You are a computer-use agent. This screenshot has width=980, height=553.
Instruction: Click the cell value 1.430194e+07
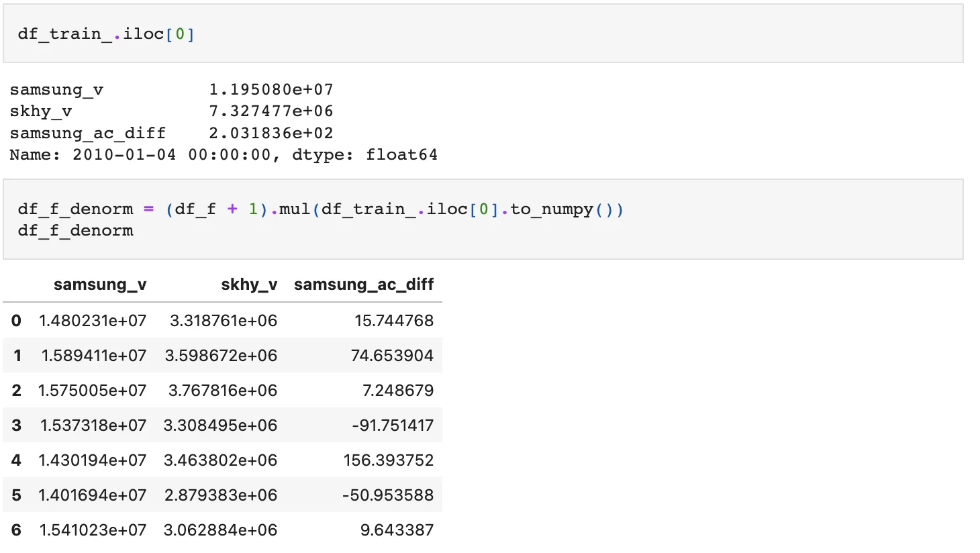click(93, 460)
